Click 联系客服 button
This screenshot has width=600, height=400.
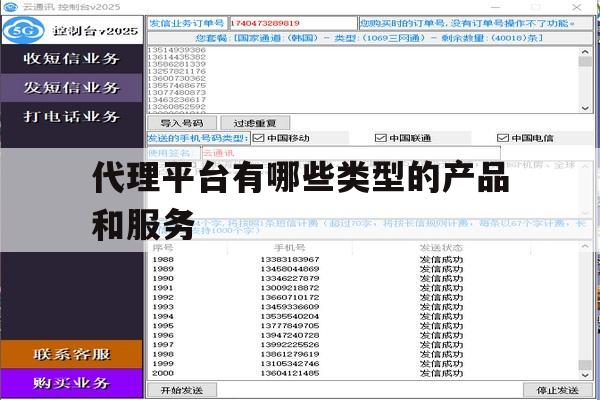pyautogui.click(x=72, y=354)
